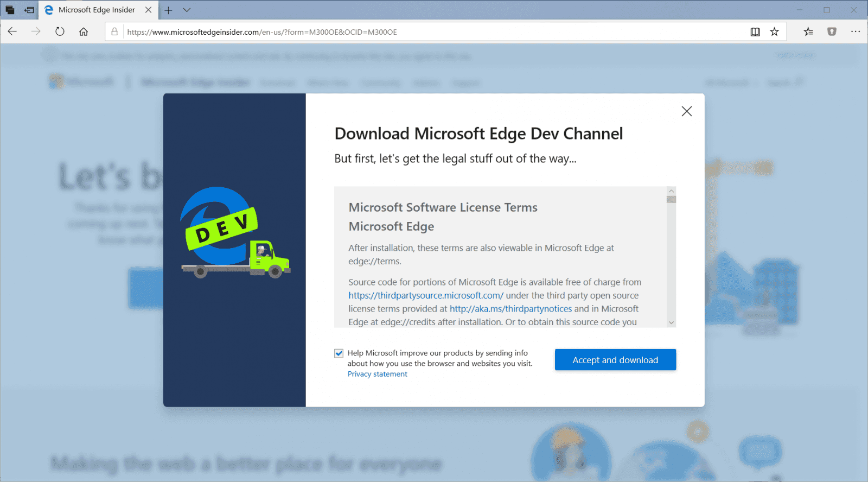Screen dimensions: 868x482
Task: Go back to the previous page
Action: click(x=12, y=31)
